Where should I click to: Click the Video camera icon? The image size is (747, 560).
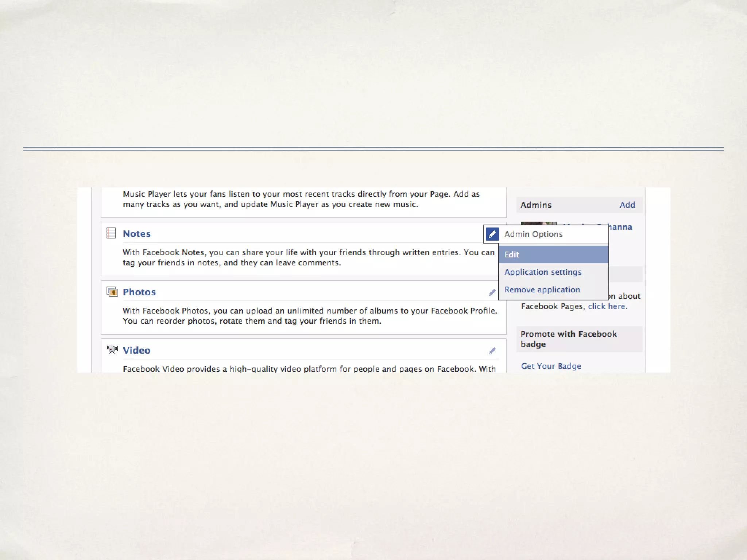coord(112,350)
